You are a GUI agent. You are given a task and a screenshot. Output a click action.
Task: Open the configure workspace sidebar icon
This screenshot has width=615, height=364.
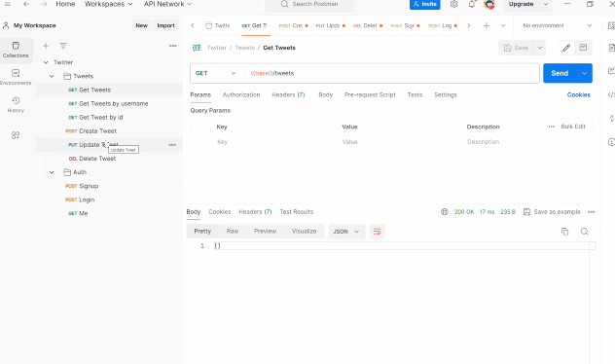16,135
